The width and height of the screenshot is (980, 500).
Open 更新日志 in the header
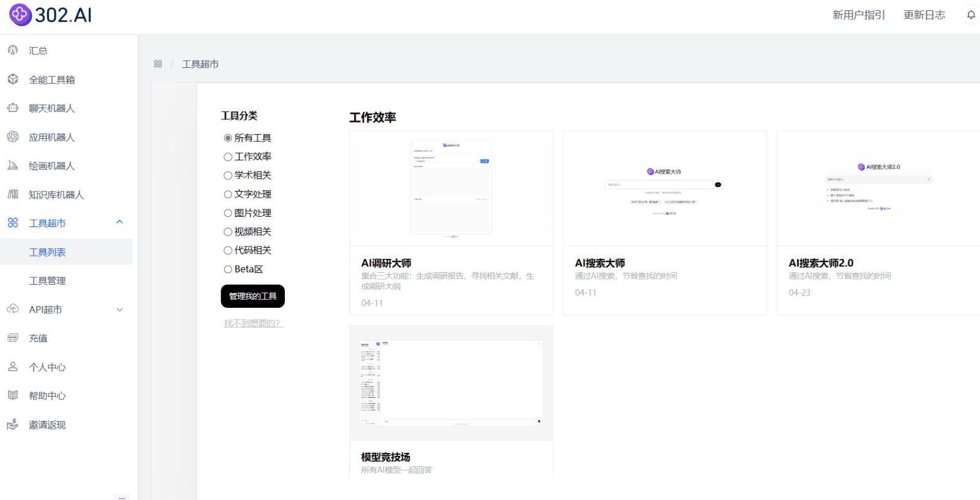pos(924,15)
